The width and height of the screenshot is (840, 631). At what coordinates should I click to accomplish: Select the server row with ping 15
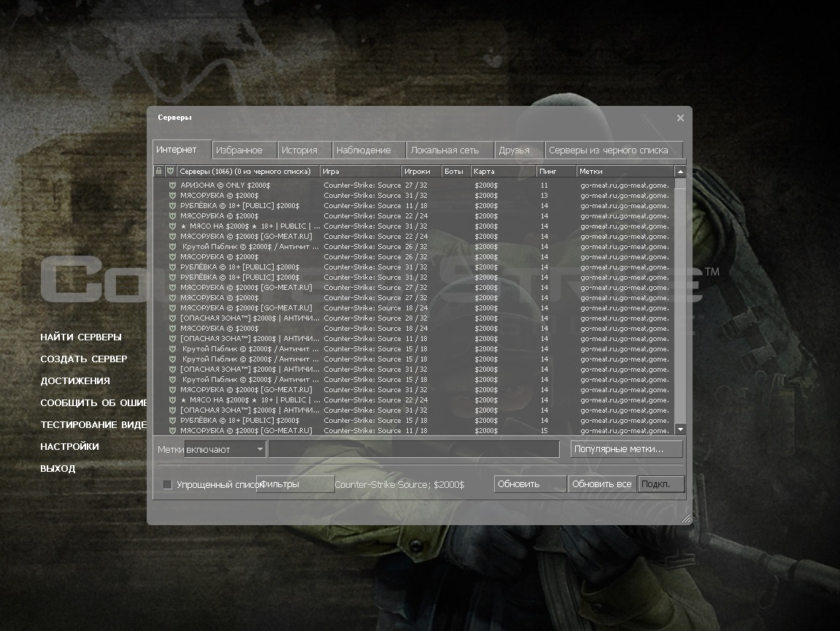coord(414,430)
